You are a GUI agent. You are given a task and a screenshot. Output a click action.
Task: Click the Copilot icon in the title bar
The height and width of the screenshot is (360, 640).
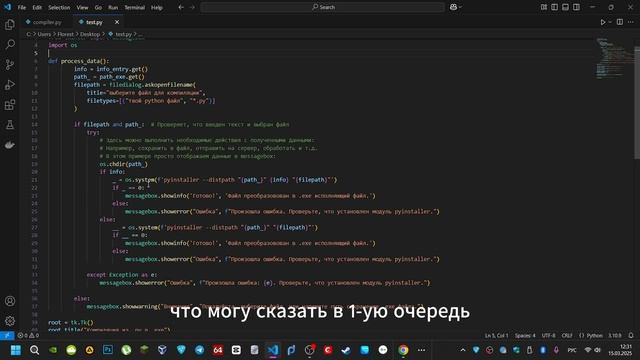coord(453,7)
